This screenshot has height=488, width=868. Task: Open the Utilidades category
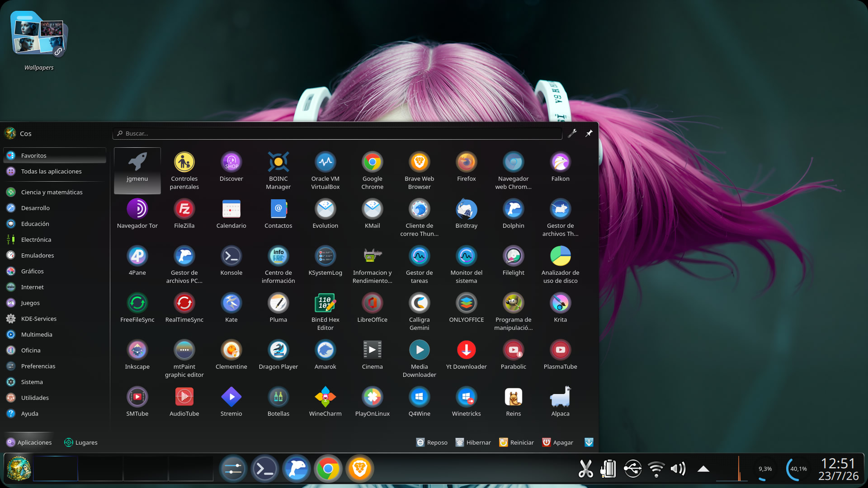coord(55,398)
